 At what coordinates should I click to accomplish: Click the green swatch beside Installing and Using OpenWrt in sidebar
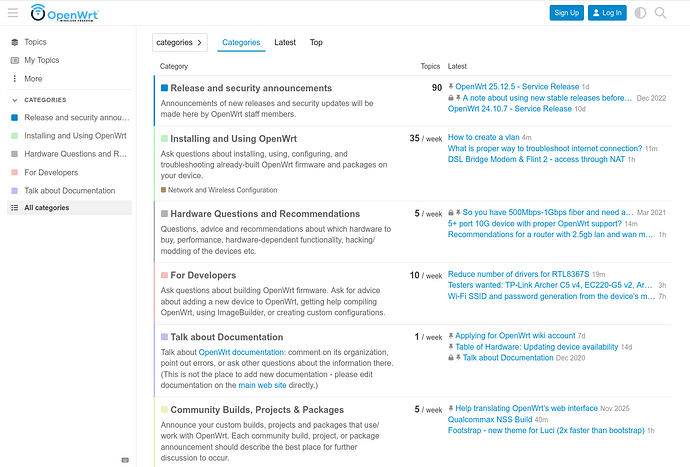tap(15, 136)
